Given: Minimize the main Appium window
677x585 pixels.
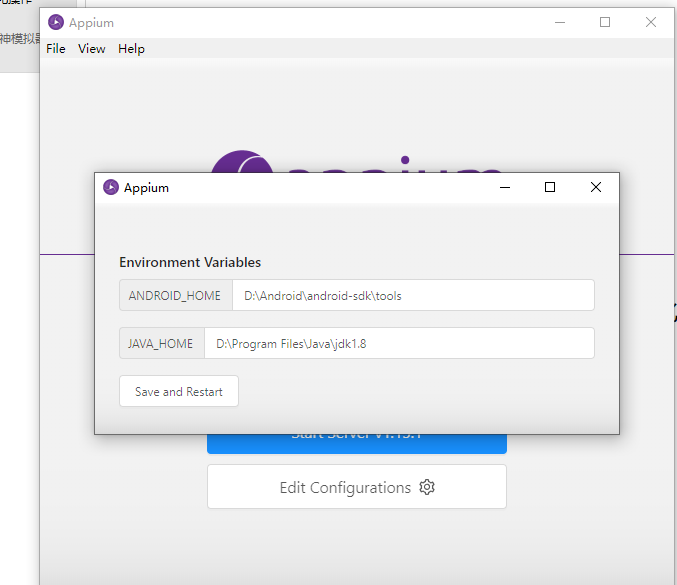Looking at the screenshot, I should coord(558,22).
